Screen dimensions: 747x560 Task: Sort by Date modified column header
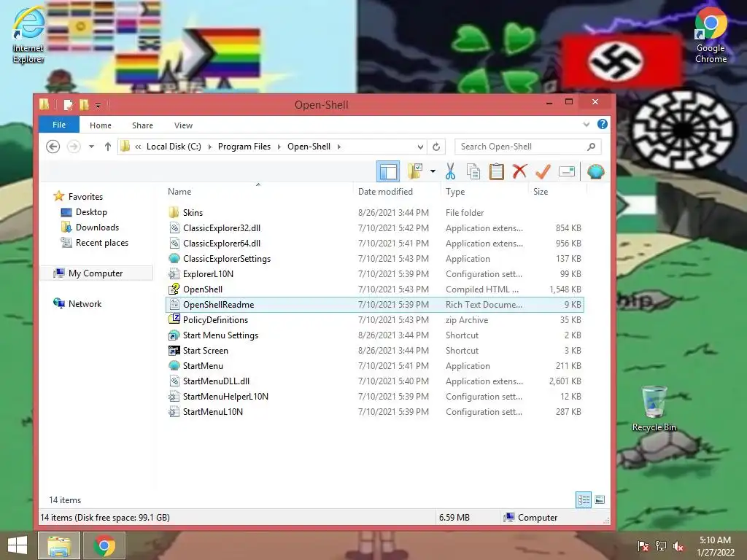(x=385, y=192)
